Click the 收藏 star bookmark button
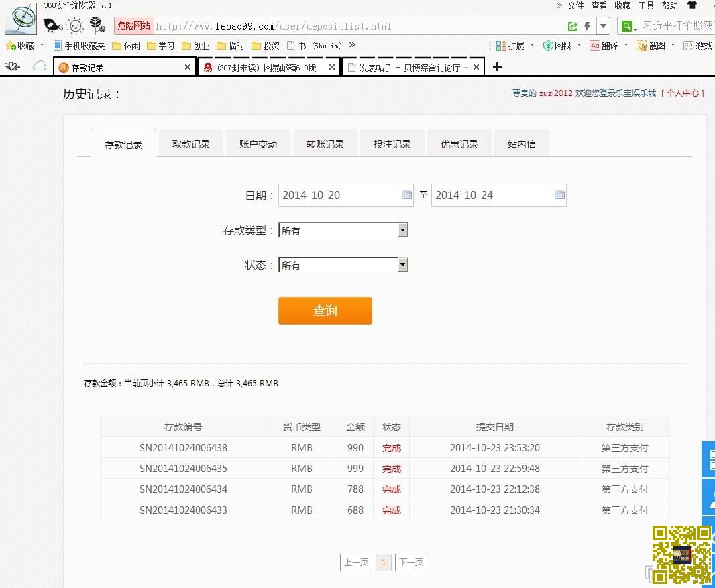715x588 pixels. click(20, 46)
